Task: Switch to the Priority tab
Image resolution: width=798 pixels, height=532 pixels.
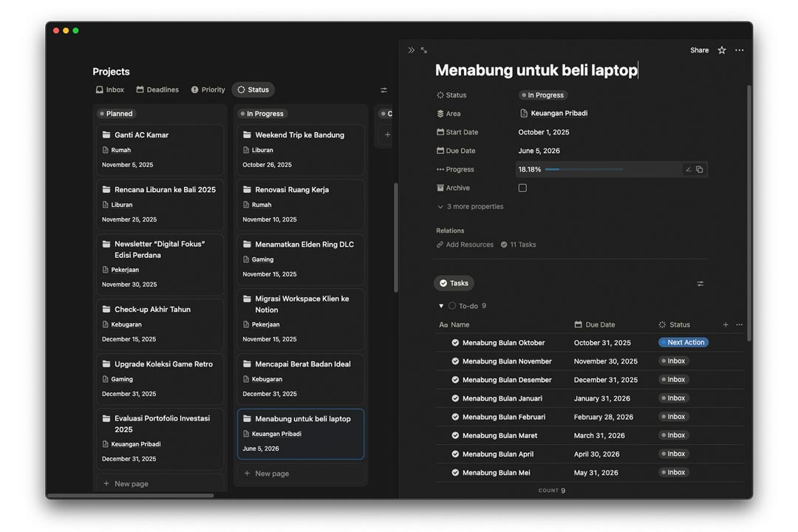Action: point(208,90)
